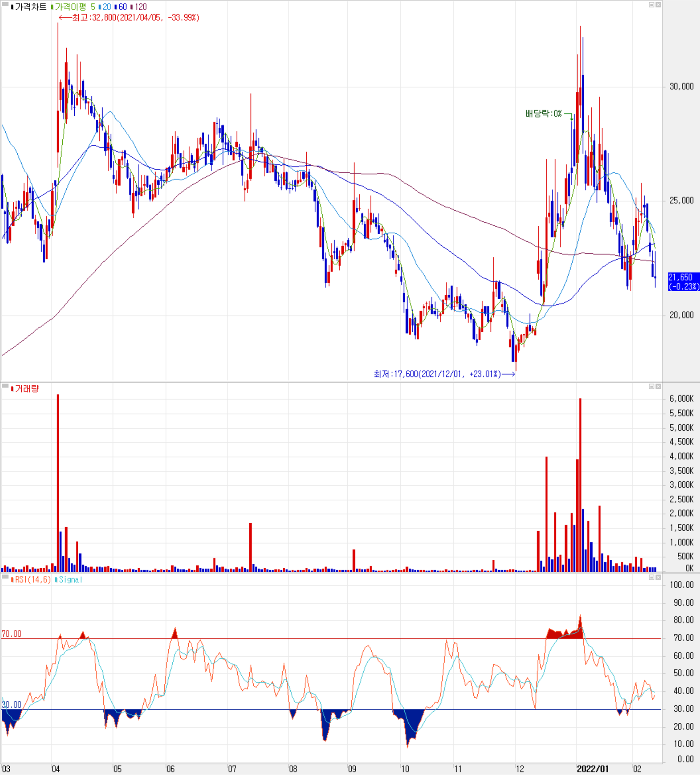Select the 120-day moving average legend
The width and height of the screenshot is (700, 775).
[138, 7]
